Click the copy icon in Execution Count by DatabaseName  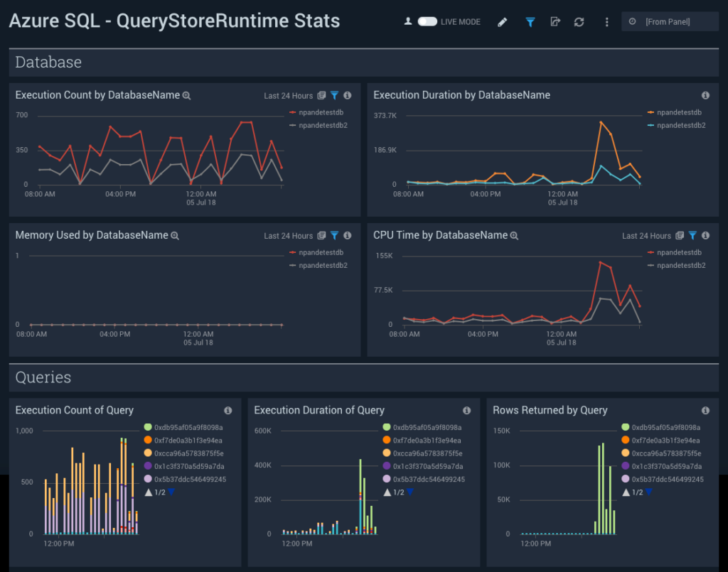[321, 95]
